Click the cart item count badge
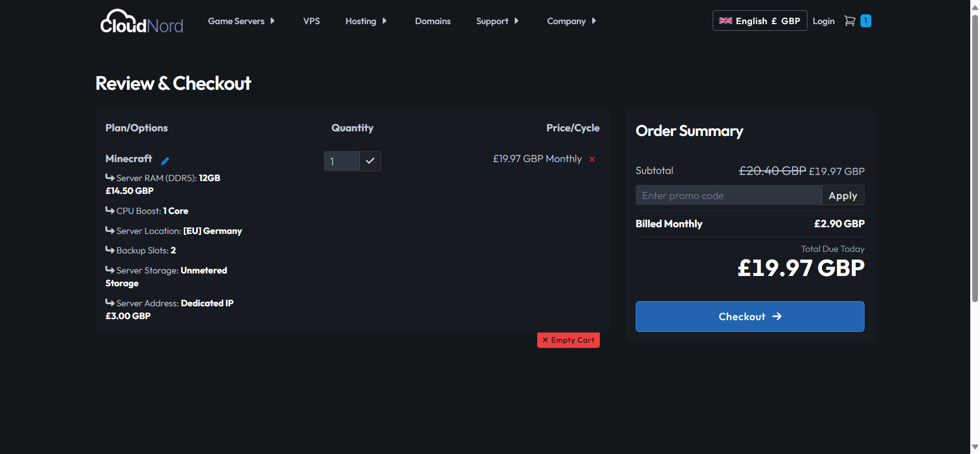The width and height of the screenshot is (980, 454). click(866, 21)
